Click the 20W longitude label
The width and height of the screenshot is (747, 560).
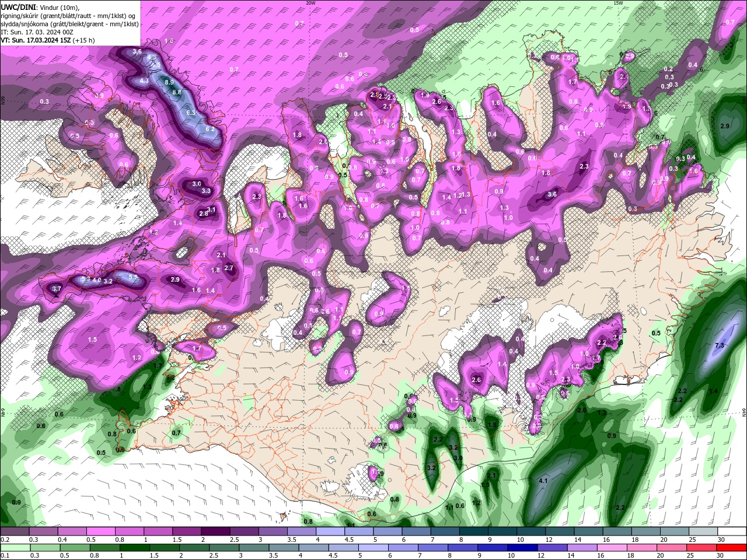pyautogui.click(x=310, y=3)
